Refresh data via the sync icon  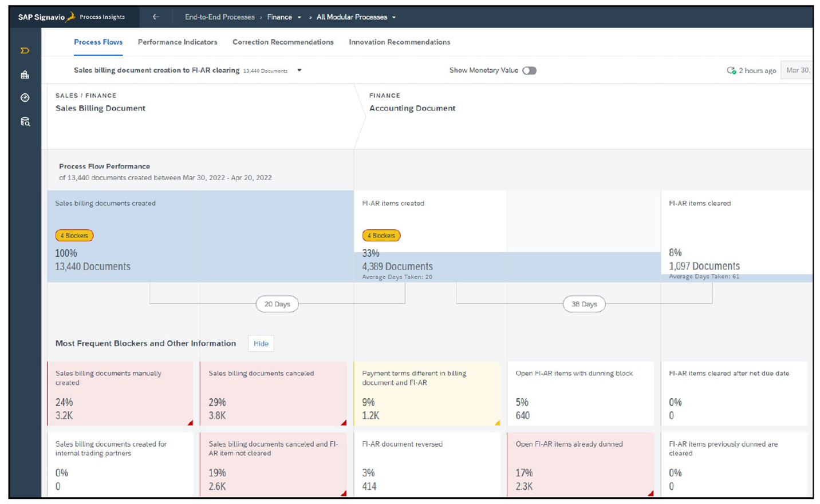[732, 70]
